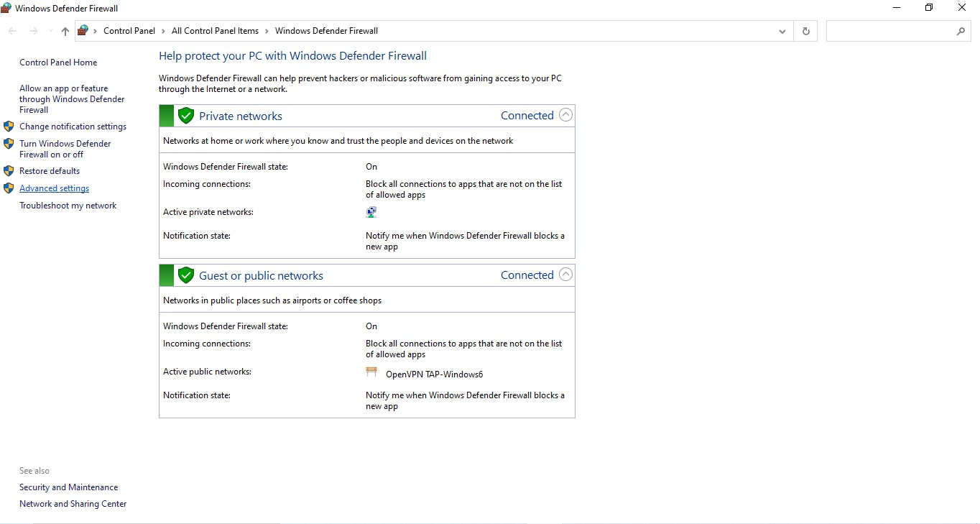Click the up-arrow navigation icon
This screenshot has width=980, height=524.
(64, 31)
